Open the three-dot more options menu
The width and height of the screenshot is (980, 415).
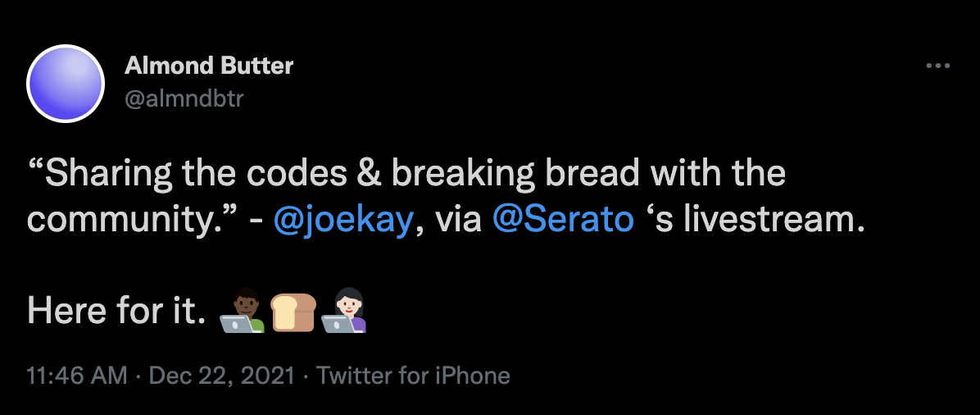pyautogui.click(x=937, y=66)
